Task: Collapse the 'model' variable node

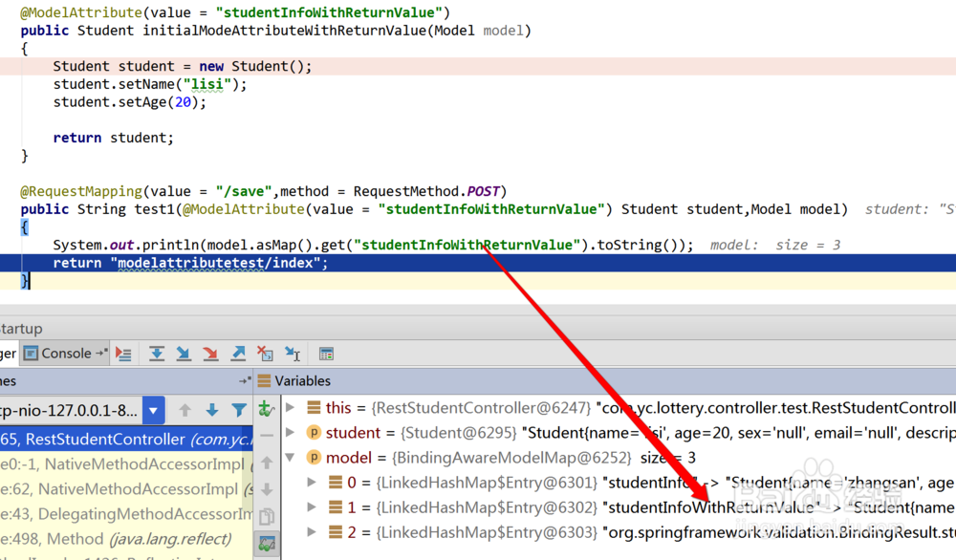Action: (x=291, y=458)
